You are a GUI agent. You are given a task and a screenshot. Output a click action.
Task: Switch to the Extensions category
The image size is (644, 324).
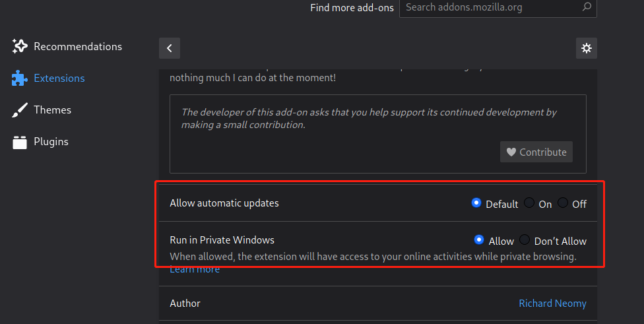click(48, 78)
